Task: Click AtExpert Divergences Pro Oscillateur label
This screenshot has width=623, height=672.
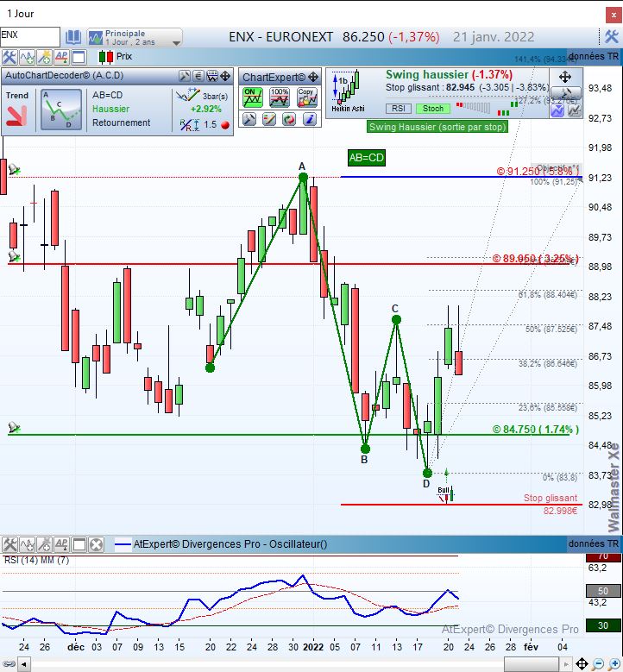Action: (x=230, y=544)
